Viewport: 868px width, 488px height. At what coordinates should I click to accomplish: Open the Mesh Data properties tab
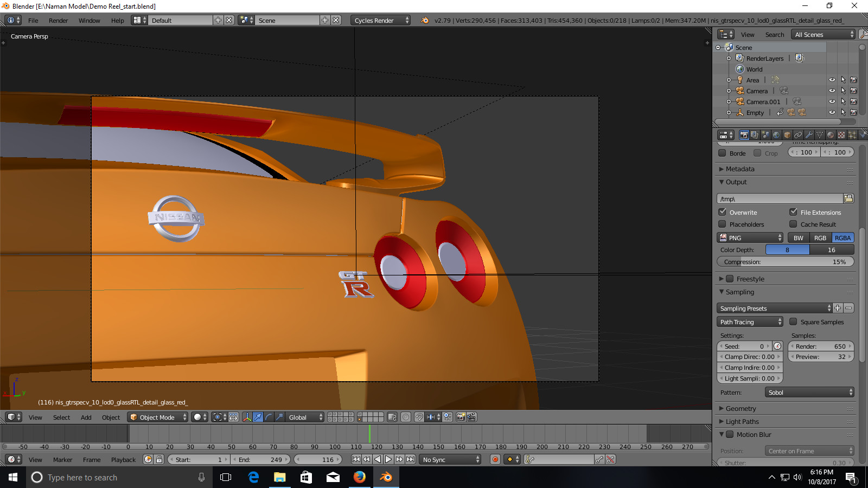point(820,135)
